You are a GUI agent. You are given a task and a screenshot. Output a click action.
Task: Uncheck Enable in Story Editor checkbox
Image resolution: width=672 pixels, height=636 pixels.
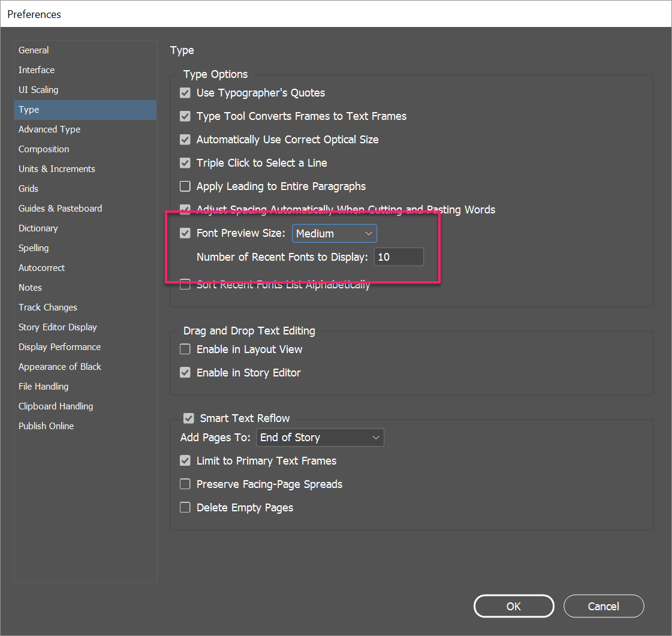point(185,373)
